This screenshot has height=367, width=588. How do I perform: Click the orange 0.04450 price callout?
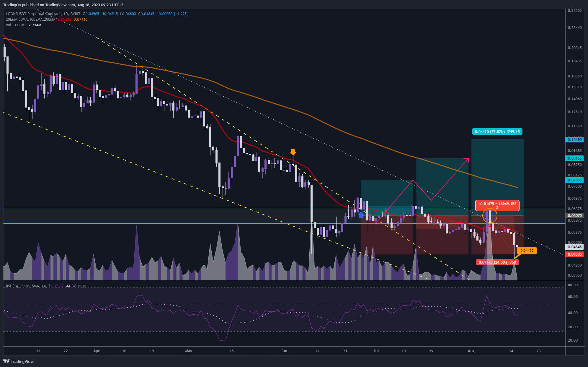(527, 251)
